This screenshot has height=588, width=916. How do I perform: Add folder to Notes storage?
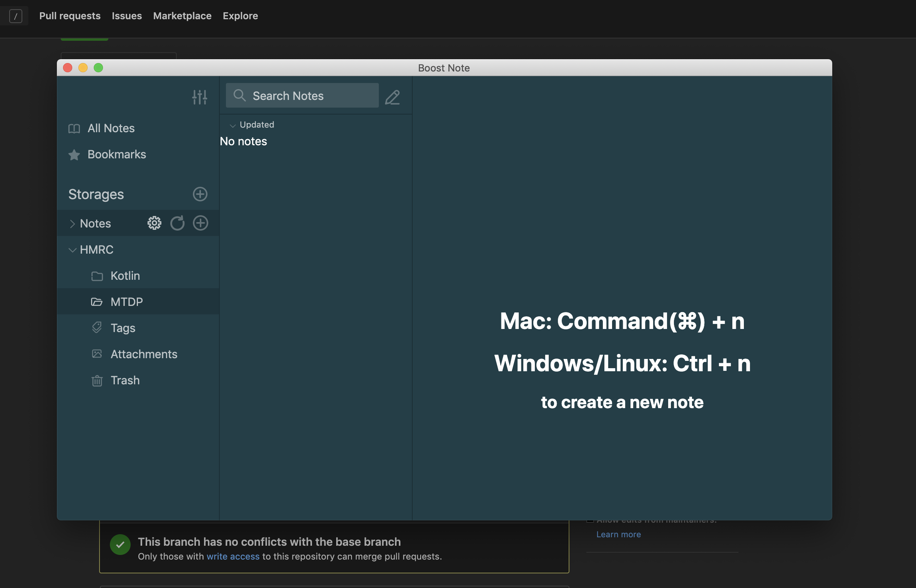[200, 223]
